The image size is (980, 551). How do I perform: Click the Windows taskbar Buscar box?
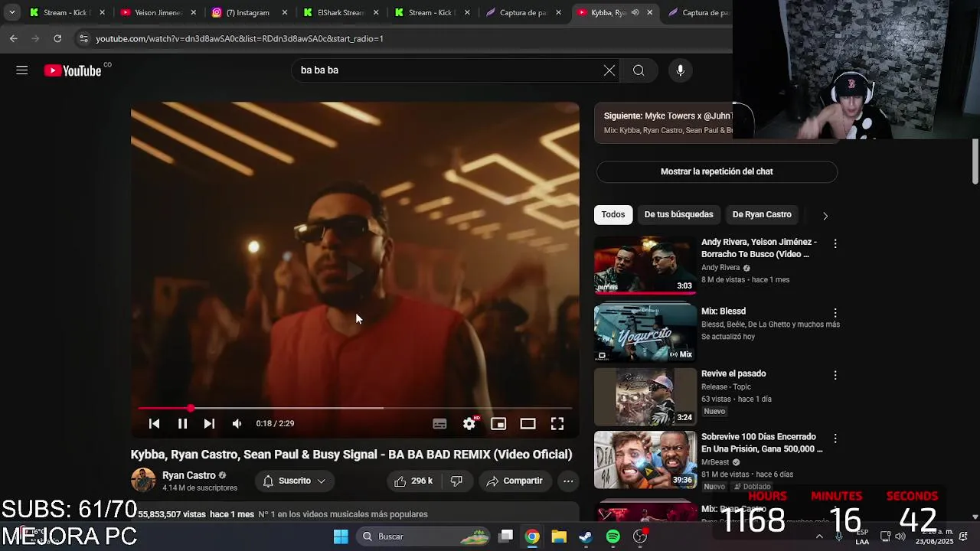coord(423,536)
